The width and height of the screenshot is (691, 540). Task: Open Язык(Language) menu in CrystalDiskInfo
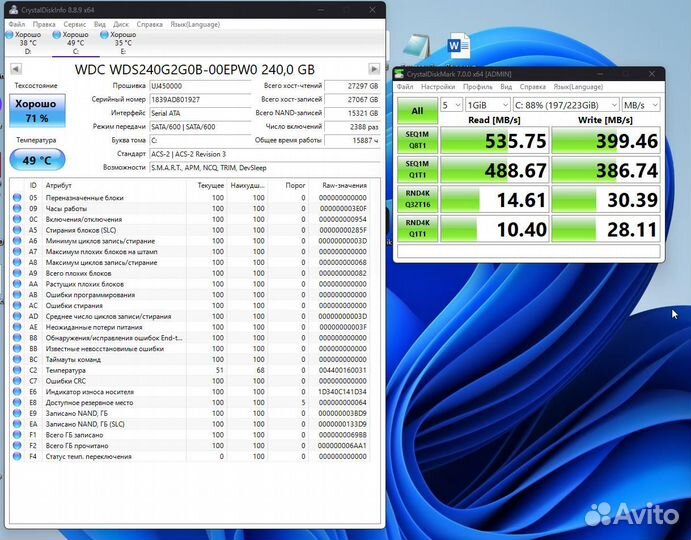pyautogui.click(x=195, y=24)
